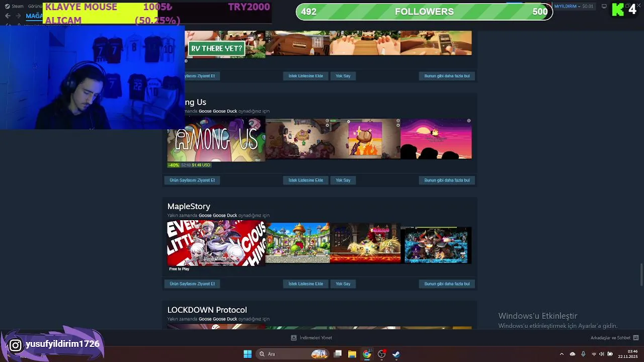Image resolution: width=644 pixels, height=362 pixels.
Task: Click Yok Say for MapleStory
Action: pyautogui.click(x=343, y=284)
